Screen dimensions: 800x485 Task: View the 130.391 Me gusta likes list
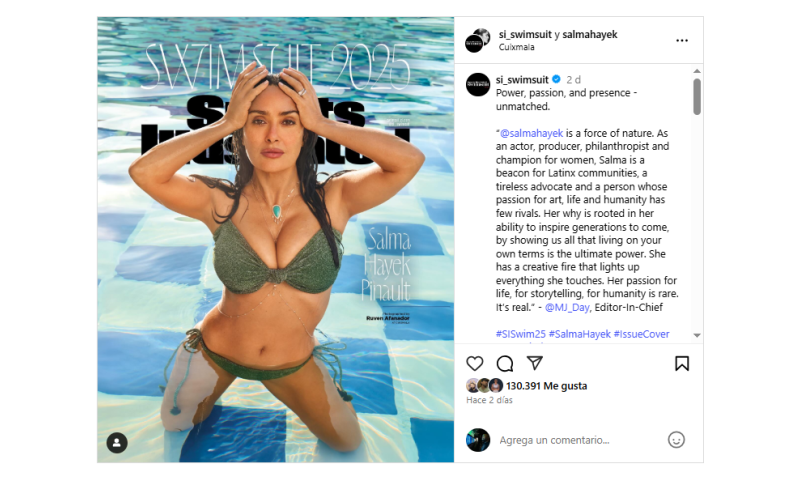546,386
